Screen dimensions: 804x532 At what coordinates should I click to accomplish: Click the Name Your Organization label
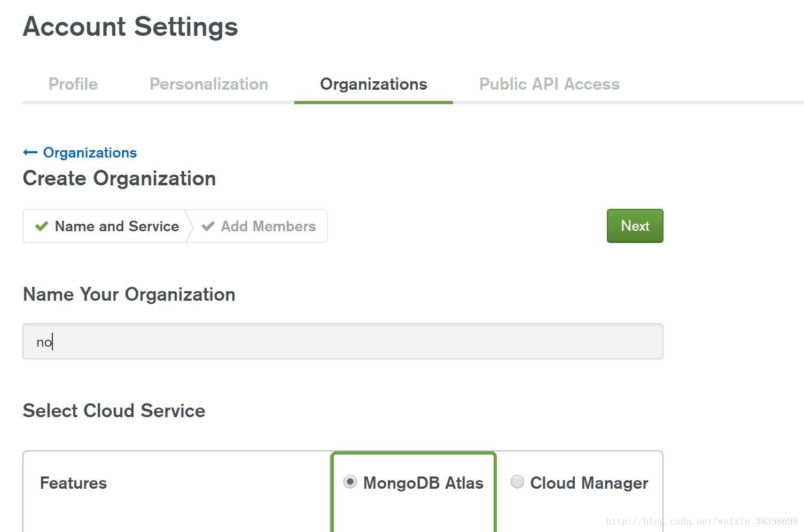pos(129,294)
